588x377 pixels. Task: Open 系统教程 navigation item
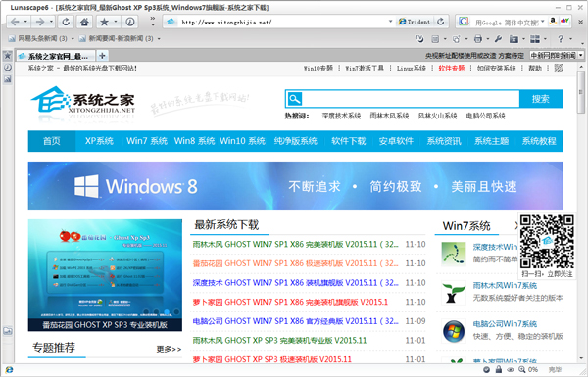(539, 141)
